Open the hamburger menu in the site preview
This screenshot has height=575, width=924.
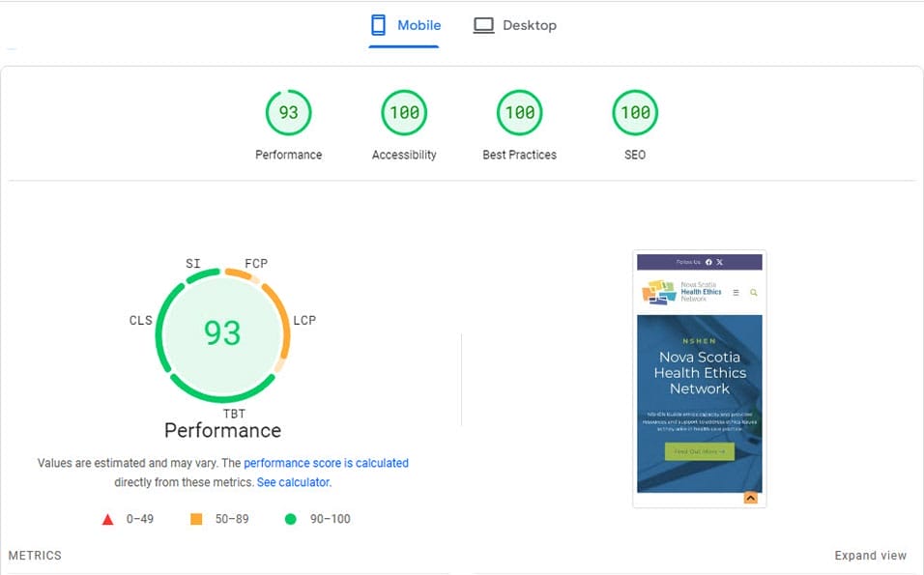click(736, 293)
